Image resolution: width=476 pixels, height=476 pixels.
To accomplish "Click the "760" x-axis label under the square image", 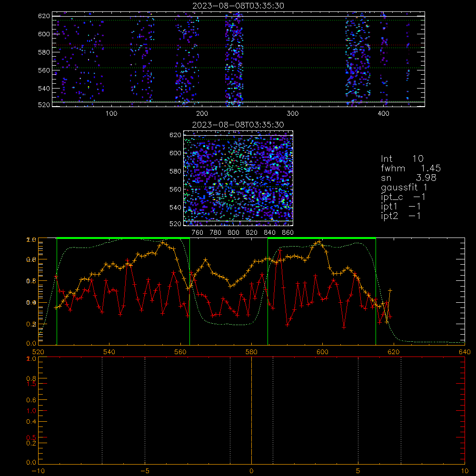I will [x=198, y=233].
